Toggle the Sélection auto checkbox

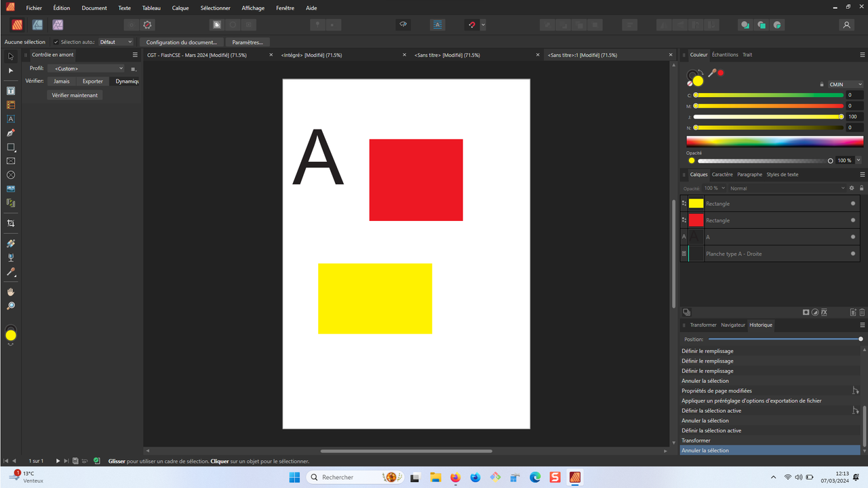[x=56, y=42]
